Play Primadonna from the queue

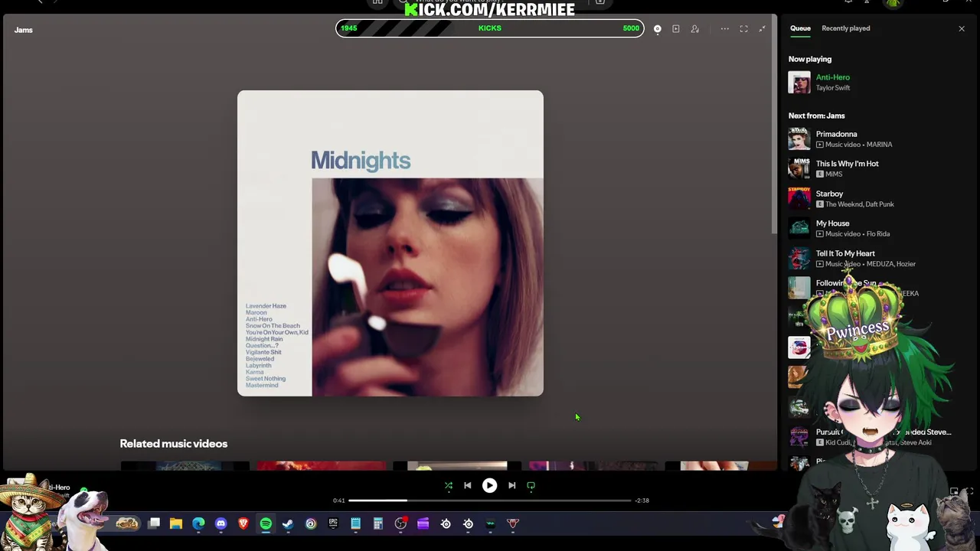tap(836, 134)
